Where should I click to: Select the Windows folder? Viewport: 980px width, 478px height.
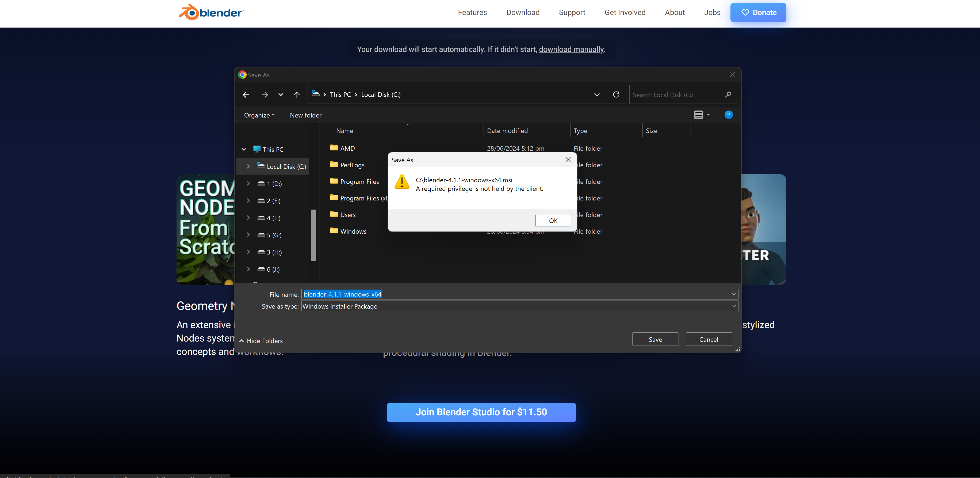point(348,232)
